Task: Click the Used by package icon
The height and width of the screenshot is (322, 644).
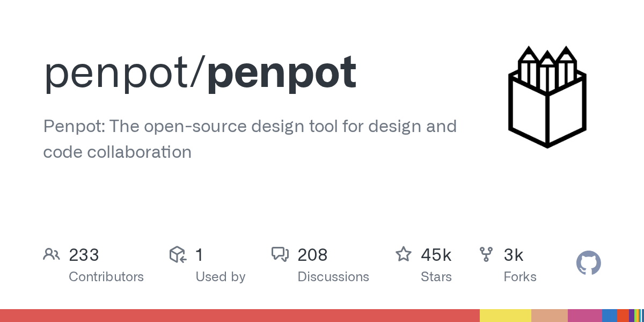Action: tap(178, 254)
